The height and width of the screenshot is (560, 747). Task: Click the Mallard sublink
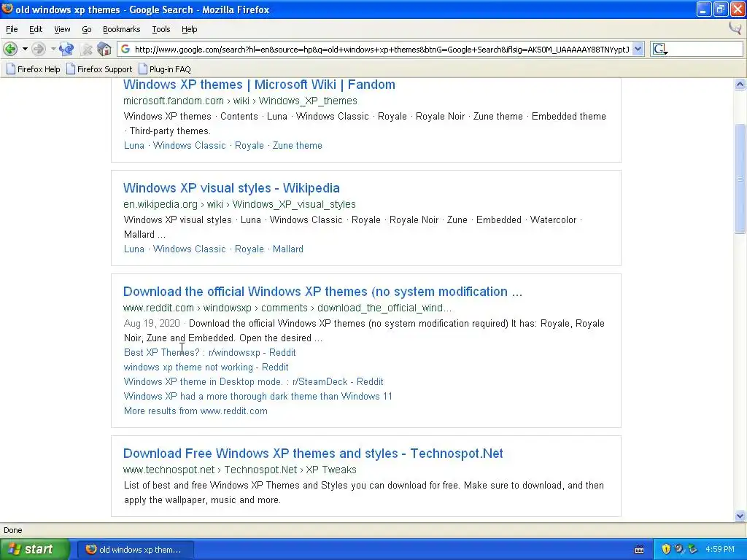tap(287, 249)
